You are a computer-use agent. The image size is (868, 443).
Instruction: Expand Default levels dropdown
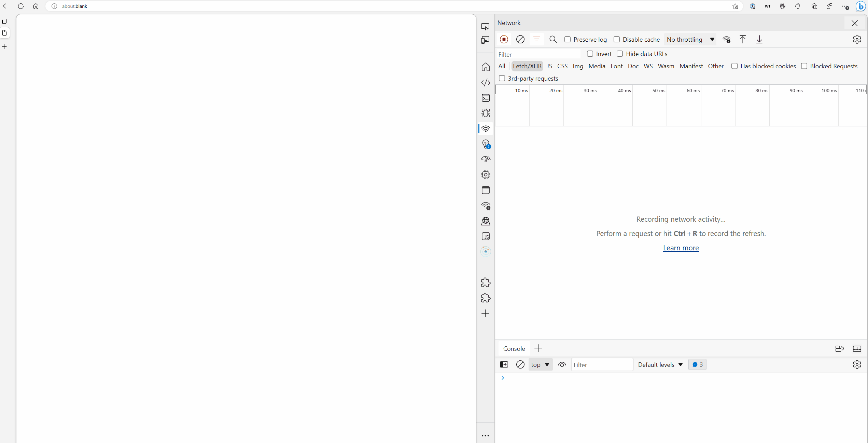coord(660,364)
